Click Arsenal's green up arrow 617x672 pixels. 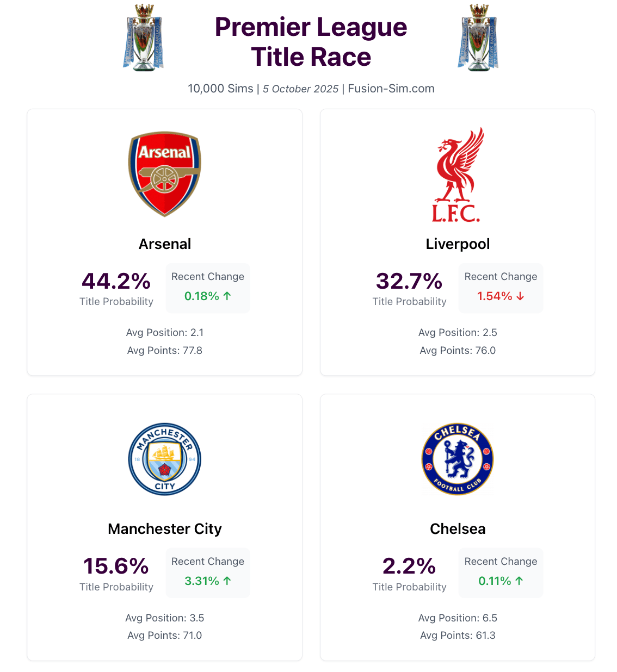pyautogui.click(x=227, y=296)
